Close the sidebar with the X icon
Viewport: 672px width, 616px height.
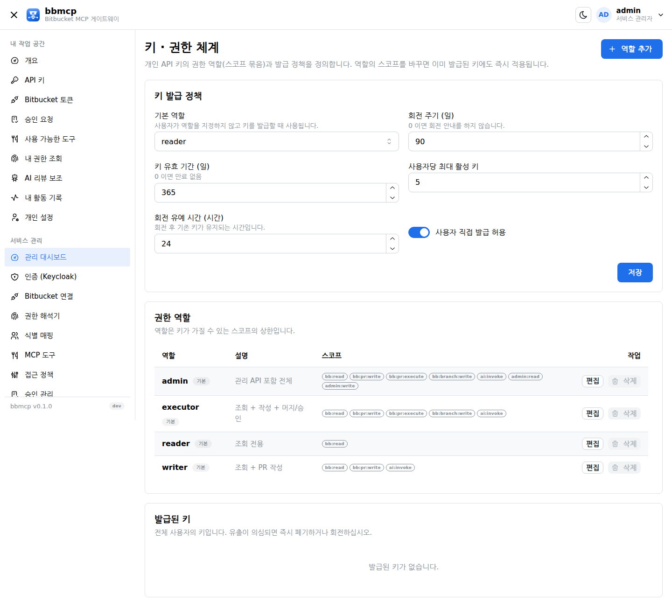click(x=14, y=15)
